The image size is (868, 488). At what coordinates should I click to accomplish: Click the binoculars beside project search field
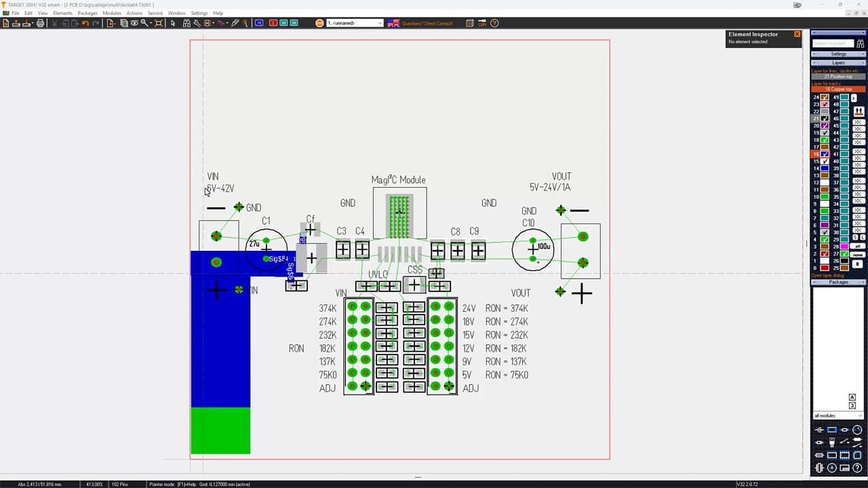[x=861, y=43]
